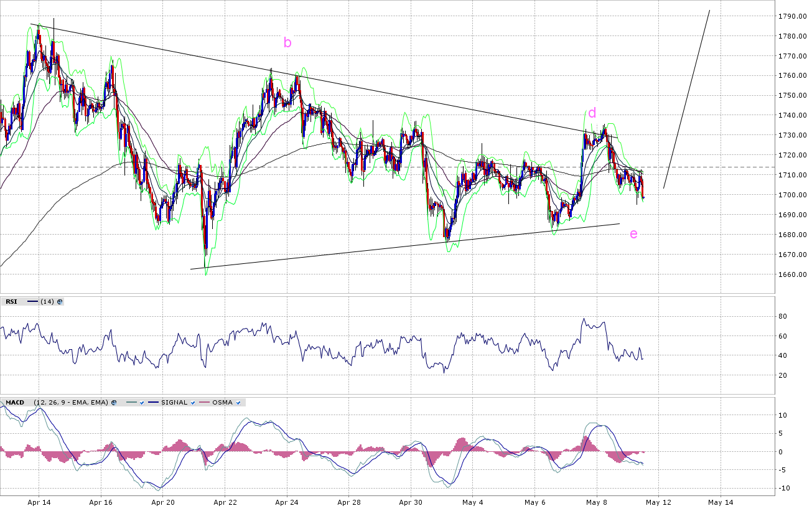The height and width of the screenshot is (511, 812).
Task: Click the RSI period value (14)
Action: tap(47, 302)
